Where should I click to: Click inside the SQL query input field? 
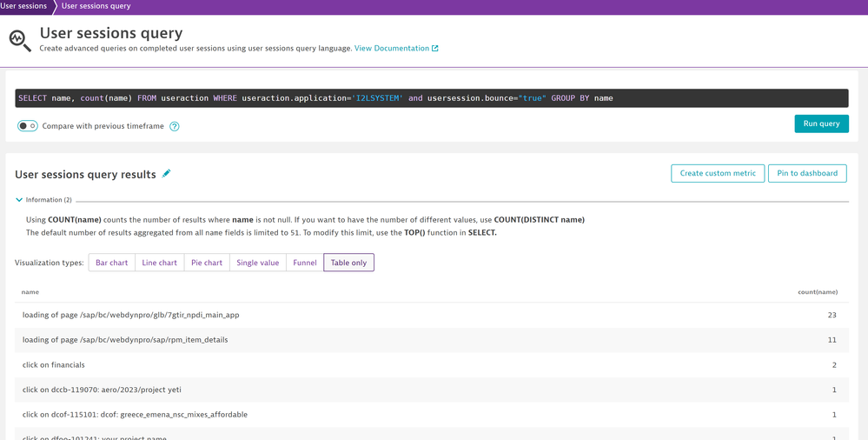tap(432, 98)
